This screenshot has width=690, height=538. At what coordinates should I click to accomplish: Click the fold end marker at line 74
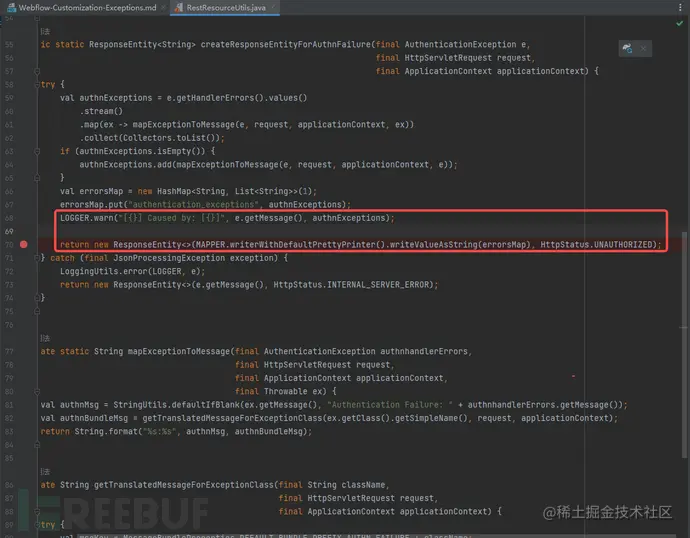(37, 298)
